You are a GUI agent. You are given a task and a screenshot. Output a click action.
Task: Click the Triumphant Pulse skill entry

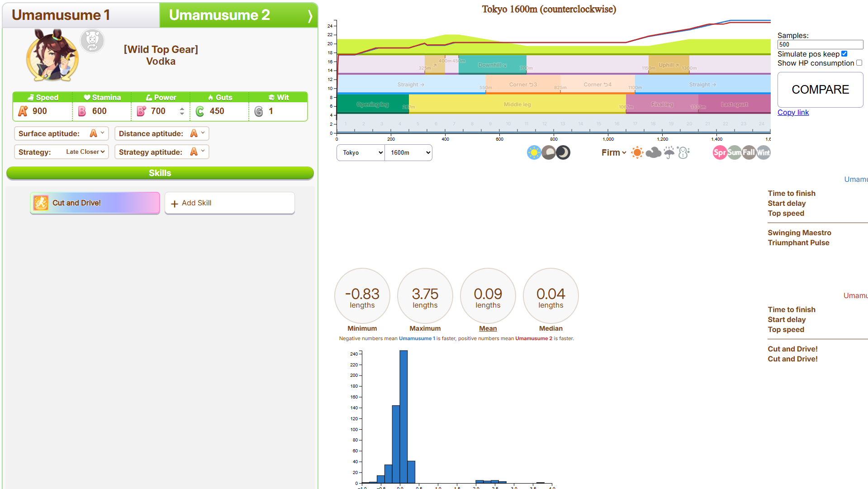pos(798,242)
